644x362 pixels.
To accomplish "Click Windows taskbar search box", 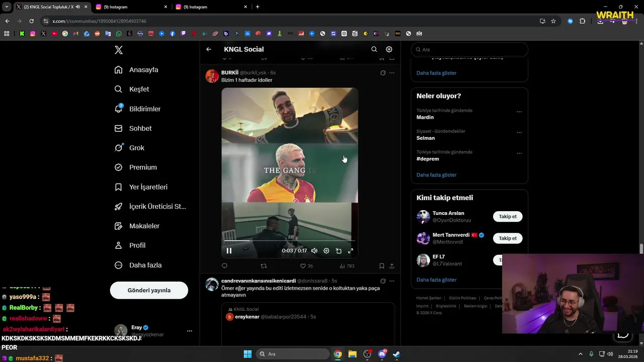I will click(292, 354).
